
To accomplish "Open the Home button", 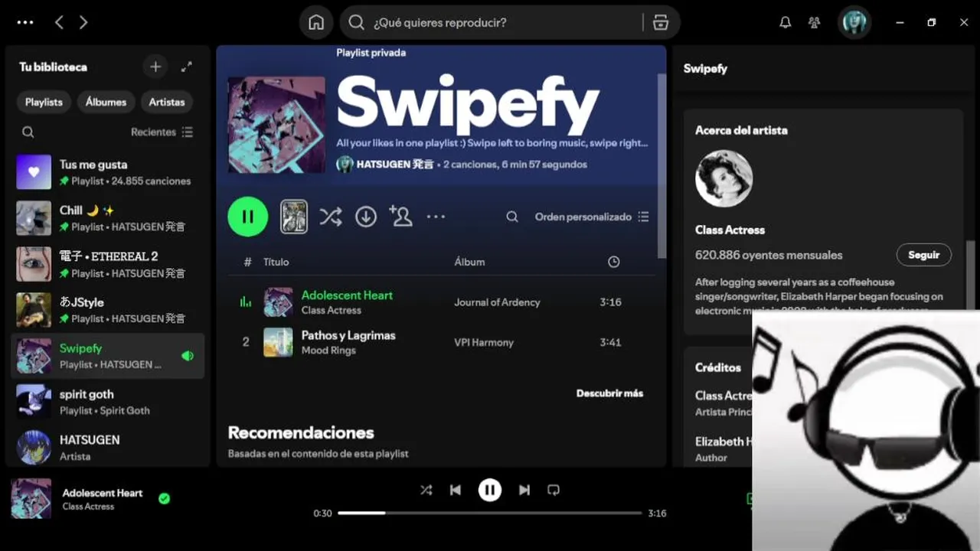I will pos(316,23).
